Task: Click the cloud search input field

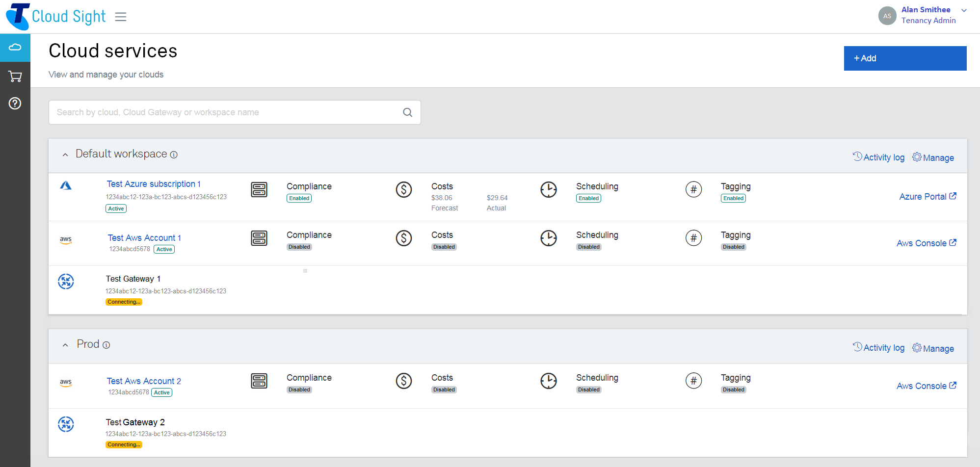Action: tap(221, 112)
